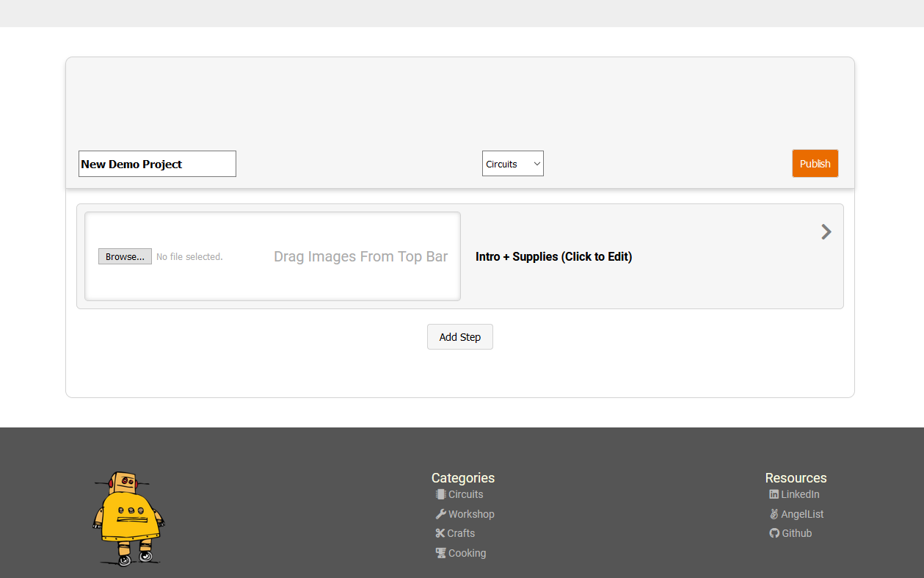Click the No file selected. label
924x578 pixels.
(189, 256)
